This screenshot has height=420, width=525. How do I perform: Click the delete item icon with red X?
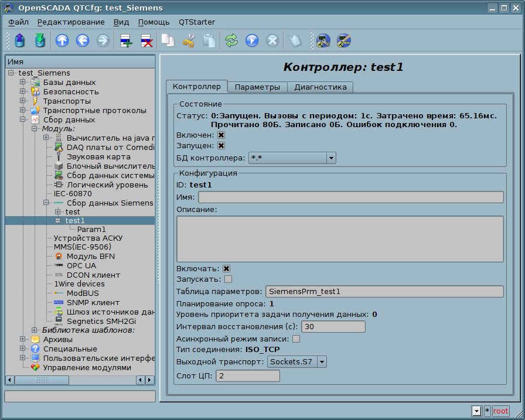pyautogui.click(x=146, y=40)
